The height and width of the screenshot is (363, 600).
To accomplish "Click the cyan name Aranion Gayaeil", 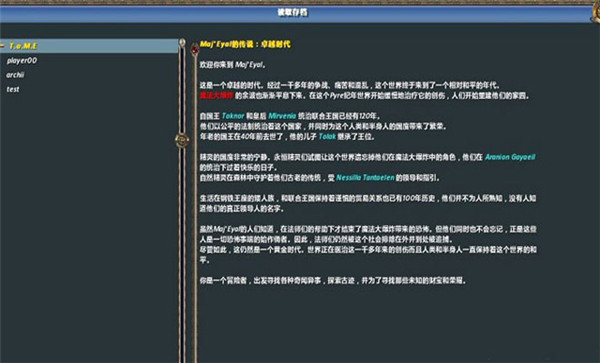I will click(510, 157).
